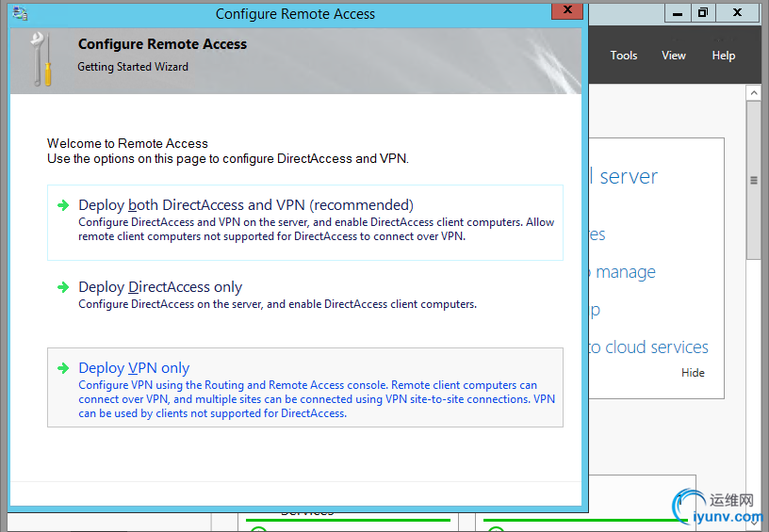Click the scroll up arrow in Server Manager
The height and width of the screenshot is (532, 769).
754,92
